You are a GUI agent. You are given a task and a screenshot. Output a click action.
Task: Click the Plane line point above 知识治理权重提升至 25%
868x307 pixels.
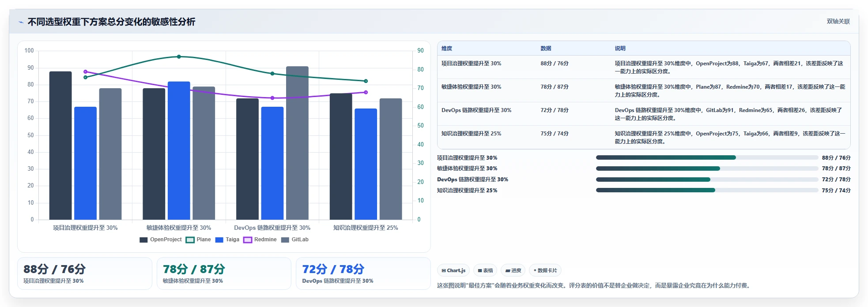366,81
